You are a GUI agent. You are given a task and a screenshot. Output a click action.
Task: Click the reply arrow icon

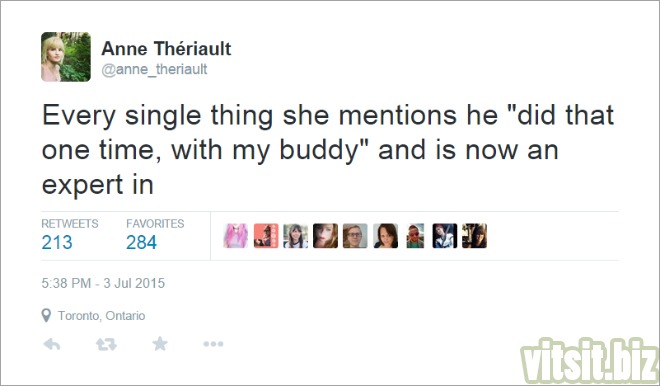click(52, 344)
